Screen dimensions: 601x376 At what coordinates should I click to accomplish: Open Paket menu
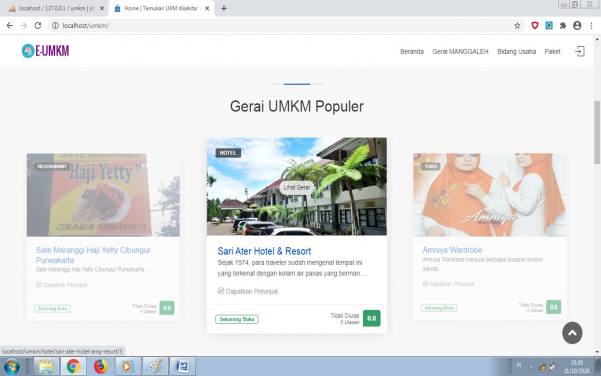pyautogui.click(x=552, y=51)
